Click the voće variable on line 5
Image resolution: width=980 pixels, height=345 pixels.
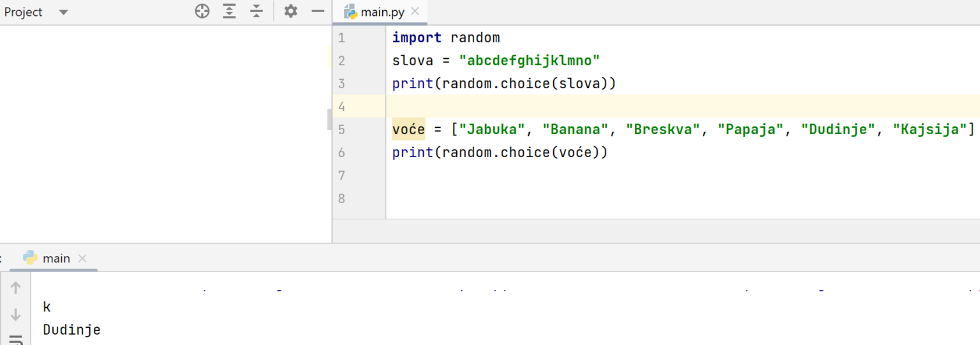coord(408,130)
